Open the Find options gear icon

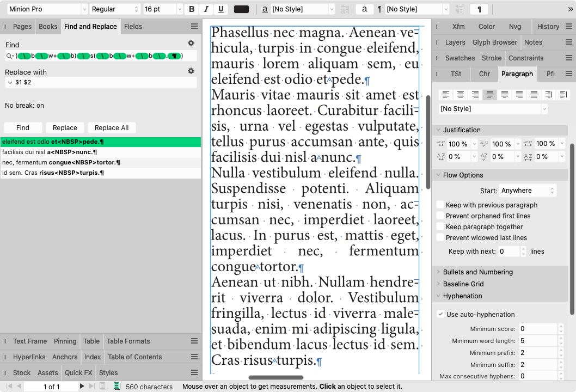(x=191, y=42)
